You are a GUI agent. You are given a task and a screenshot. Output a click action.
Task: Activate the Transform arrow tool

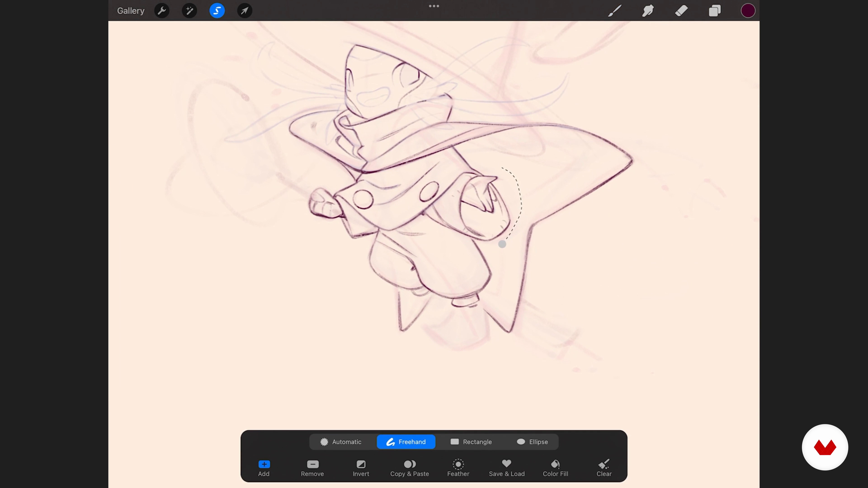[245, 11]
